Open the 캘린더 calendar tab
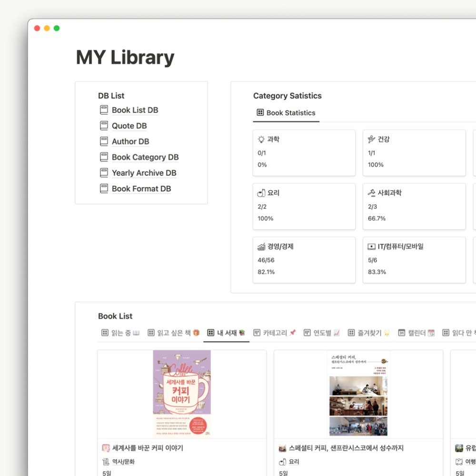This screenshot has width=476, height=476. [x=416, y=333]
